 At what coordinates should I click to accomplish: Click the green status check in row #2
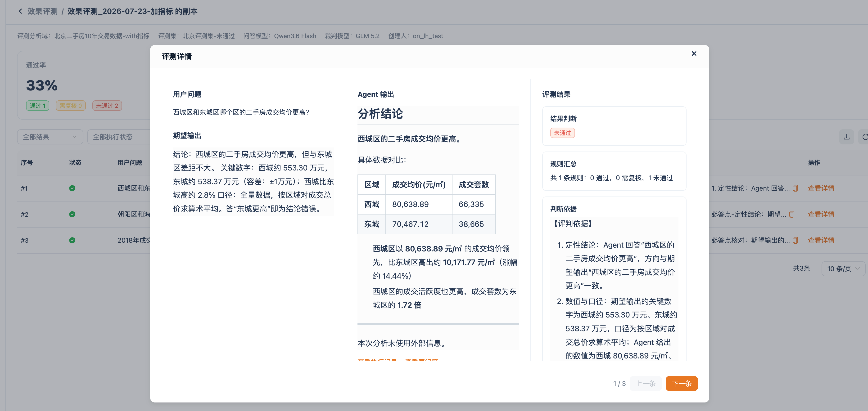(72, 214)
